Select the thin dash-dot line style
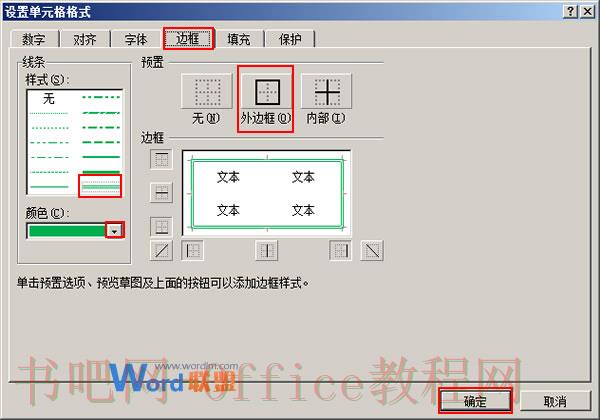Screen dimensions: 600x420 tap(49, 157)
